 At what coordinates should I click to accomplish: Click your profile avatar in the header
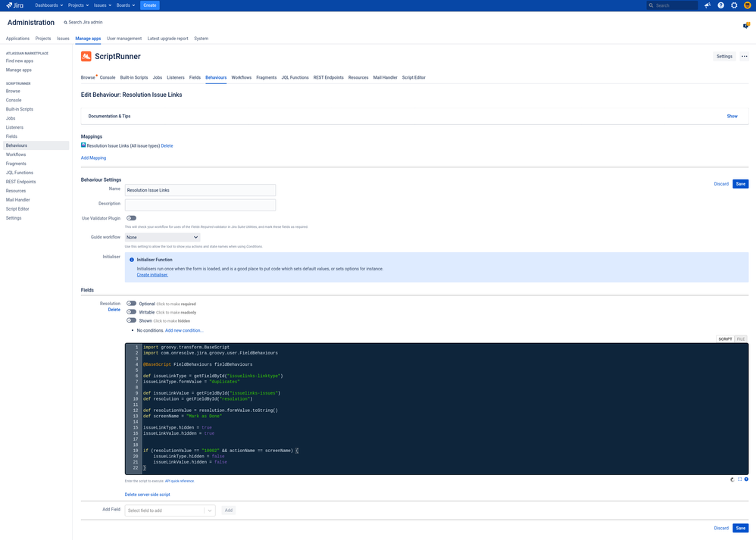pos(746,5)
